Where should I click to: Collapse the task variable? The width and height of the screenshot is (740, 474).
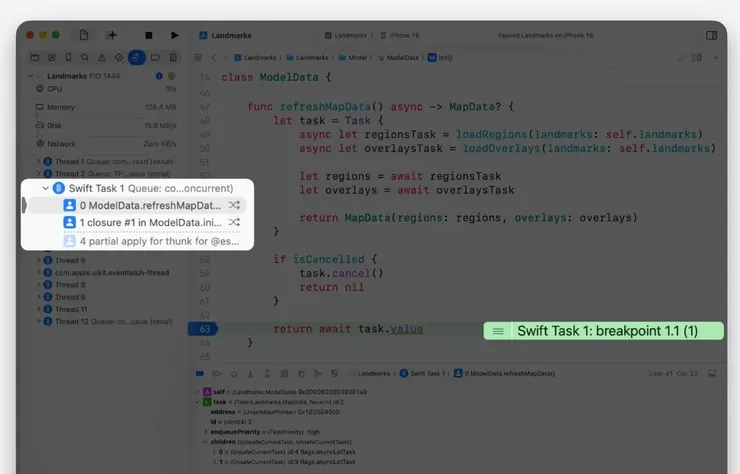198,402
